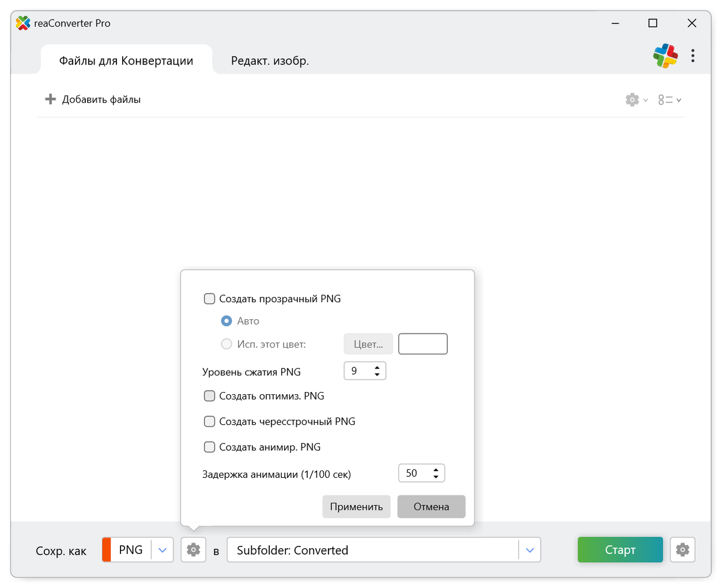Open the conversion settings gear beside Старт
The width and height of the screenshot is (721, 588).
682,550
